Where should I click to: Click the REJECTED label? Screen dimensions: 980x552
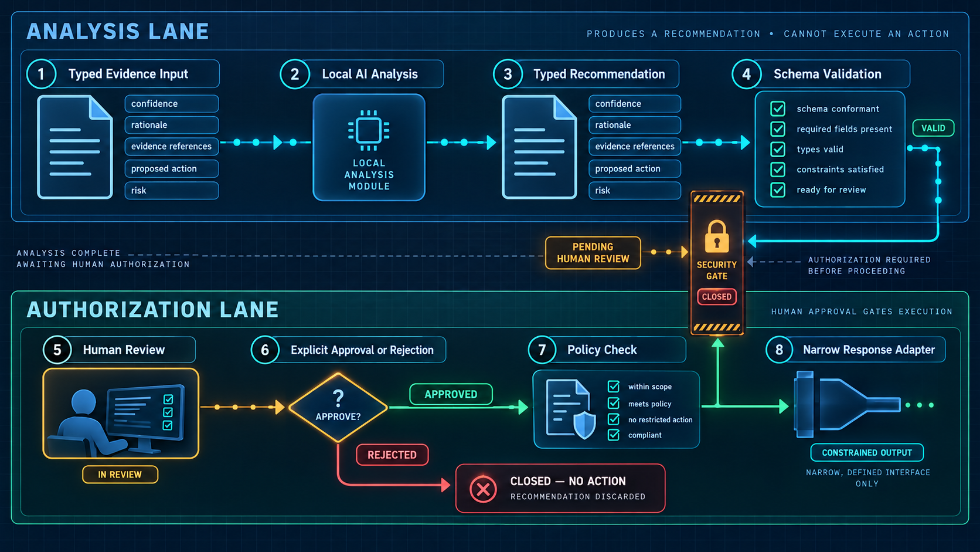(392, 455)
